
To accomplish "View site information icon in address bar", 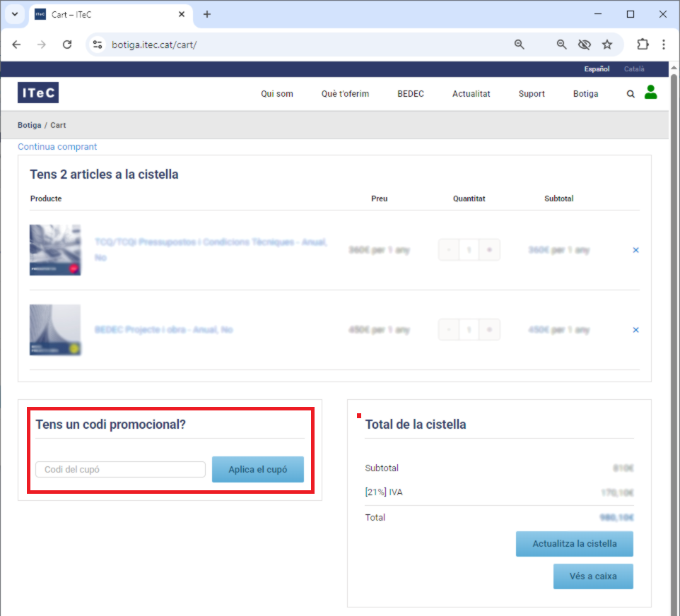I will [x=98, y=45].
